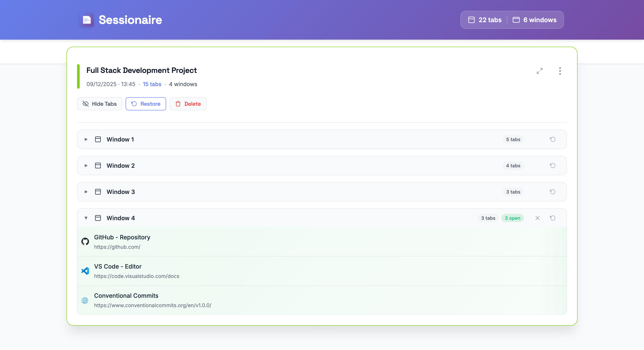Collapse Window 4 disclosure triangle

(86, 218)
